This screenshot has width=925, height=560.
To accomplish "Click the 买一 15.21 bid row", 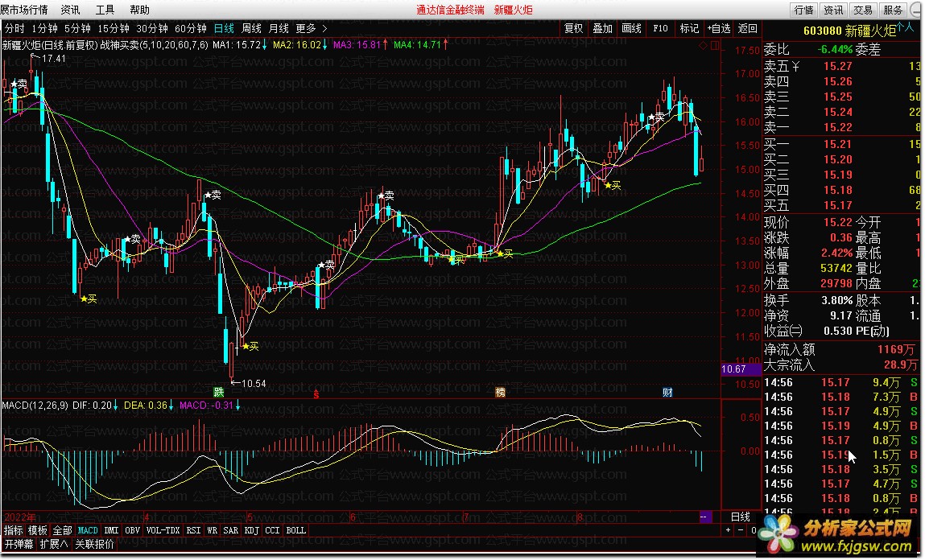I will click(842, 144).
